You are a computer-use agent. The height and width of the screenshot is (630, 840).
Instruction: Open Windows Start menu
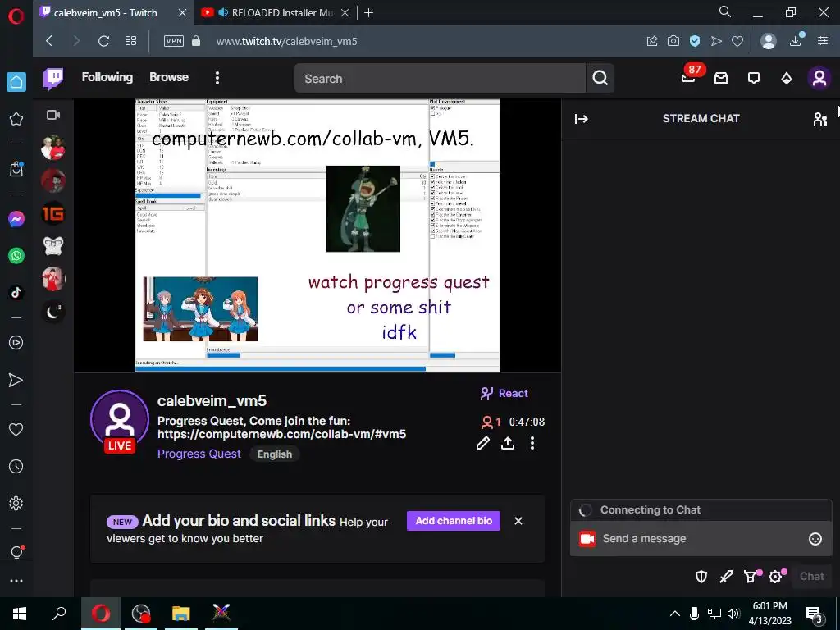click(20, 614)
